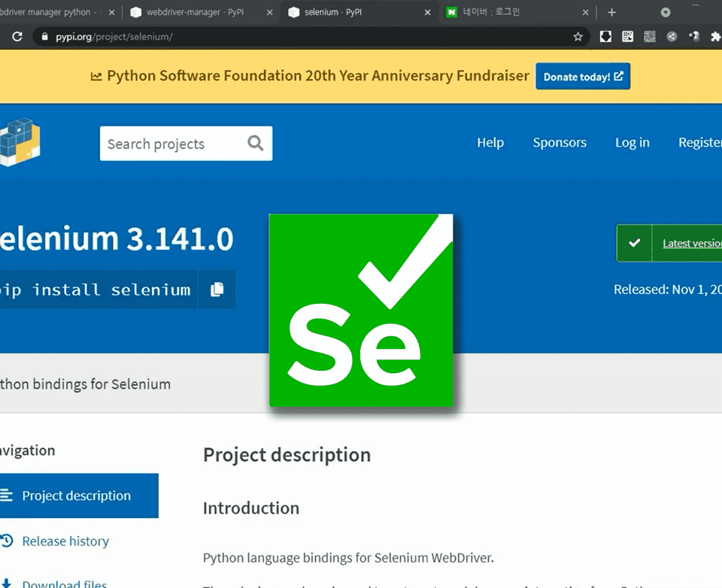Click the search magnifier icon

pyautogui.click(x=256, y=143)
